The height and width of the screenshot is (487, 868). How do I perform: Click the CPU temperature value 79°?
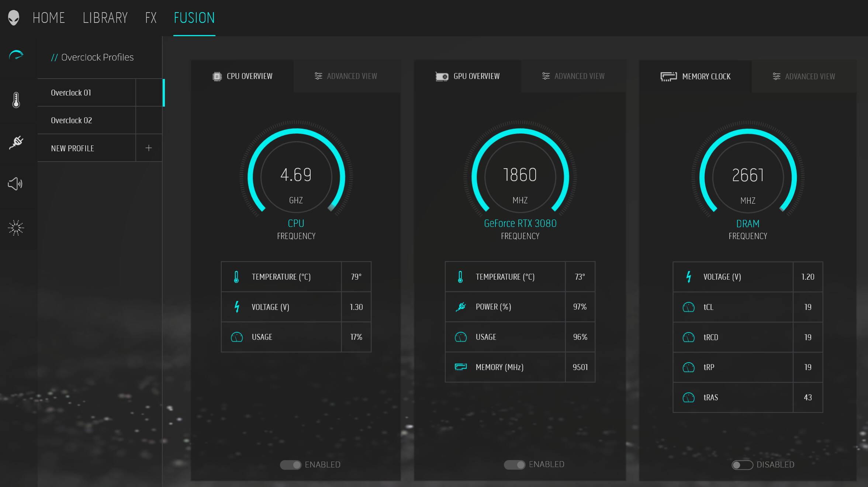(x=356, y=277)
